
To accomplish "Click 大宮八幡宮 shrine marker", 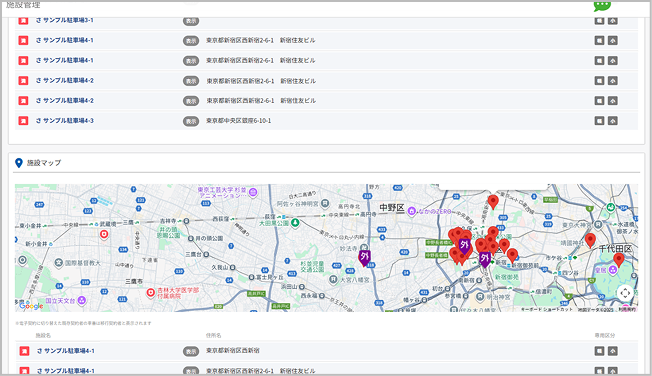I will [333, 280].
